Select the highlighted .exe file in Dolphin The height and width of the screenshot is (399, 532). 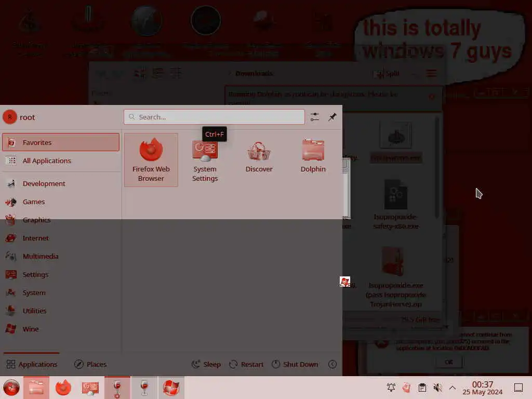point(395,142)
